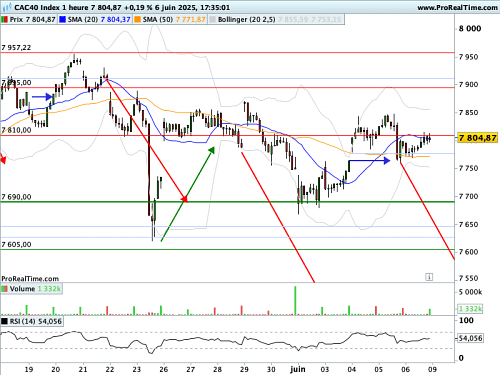The width and height of the screenshot is (500, 375).
Task: Click the 7 950 price axis label
Action: point(468,57)
